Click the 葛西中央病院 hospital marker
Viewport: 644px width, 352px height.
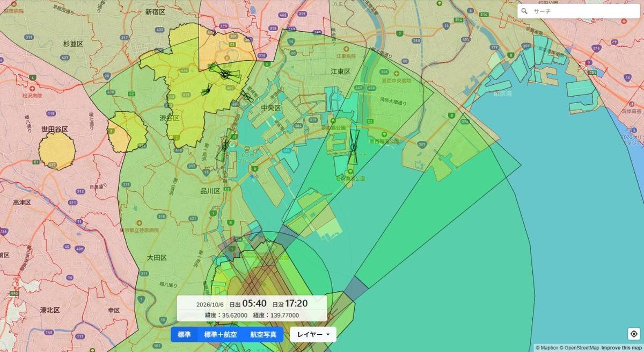click(396, 74)
